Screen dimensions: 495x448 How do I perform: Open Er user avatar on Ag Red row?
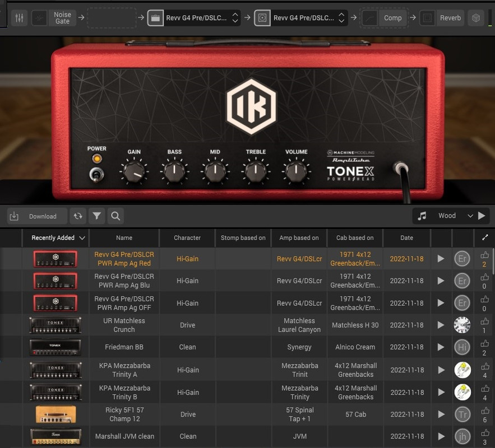[462, 259]
